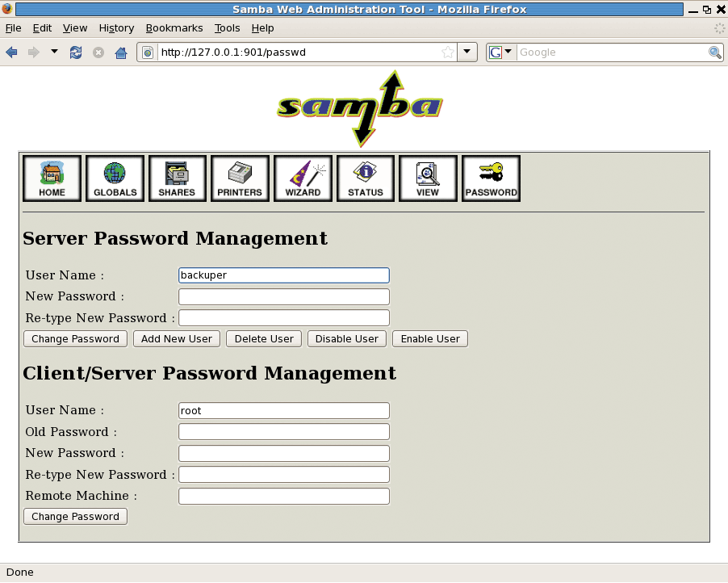Go forward with the Forward arrow
Viewport: 728px width, 583px height.
click(x=33, y=52)
